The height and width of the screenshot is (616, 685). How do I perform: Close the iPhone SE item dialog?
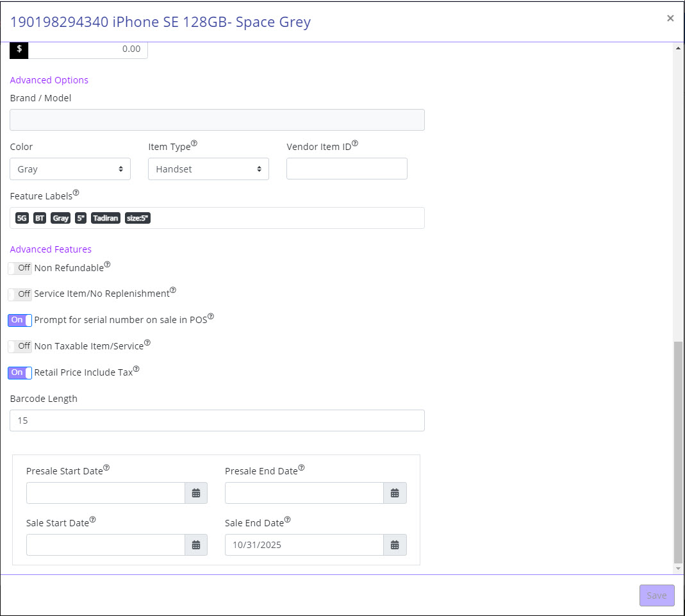point(670,19)
